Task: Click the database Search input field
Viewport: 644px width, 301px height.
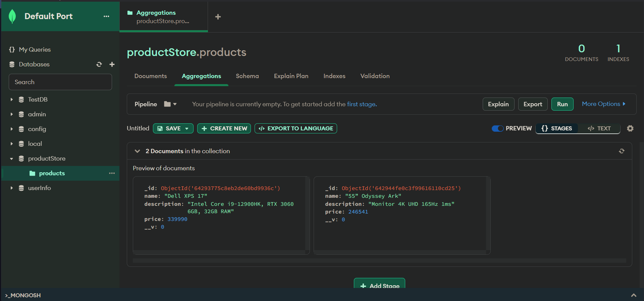Action: click(60, 82)
